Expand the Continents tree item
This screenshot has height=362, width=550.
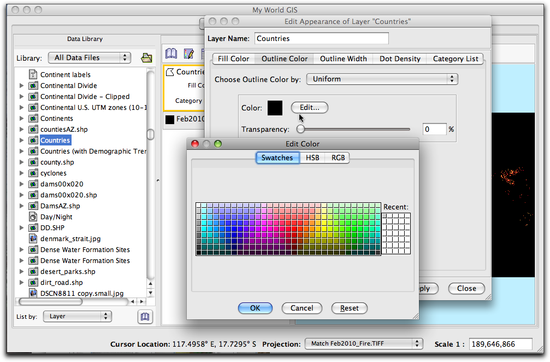pyautogui.click(x=21, y=118)
